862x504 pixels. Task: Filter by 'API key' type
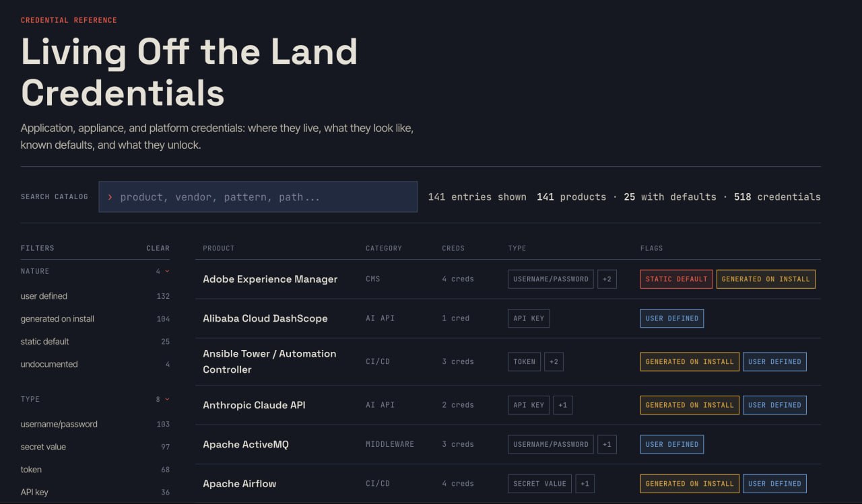95,492
